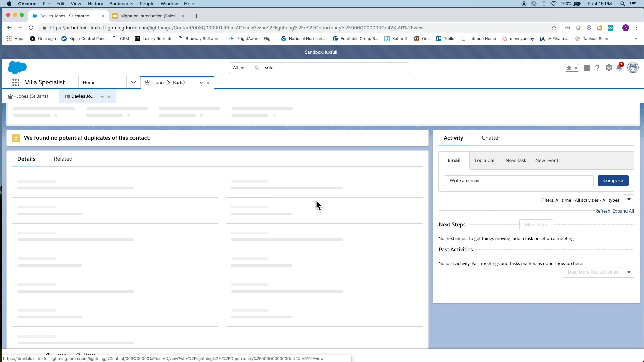644x362 pixels.
Task: Go back in browser history
Action: click(9, 28)
